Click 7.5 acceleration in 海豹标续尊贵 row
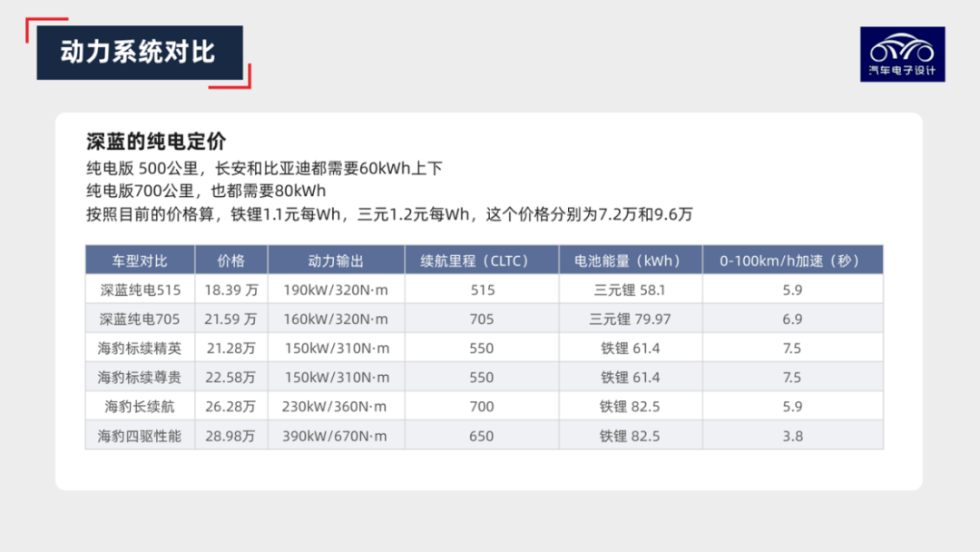Image resolution: width=980 pixels, height=552 pixels. point(792,378)
